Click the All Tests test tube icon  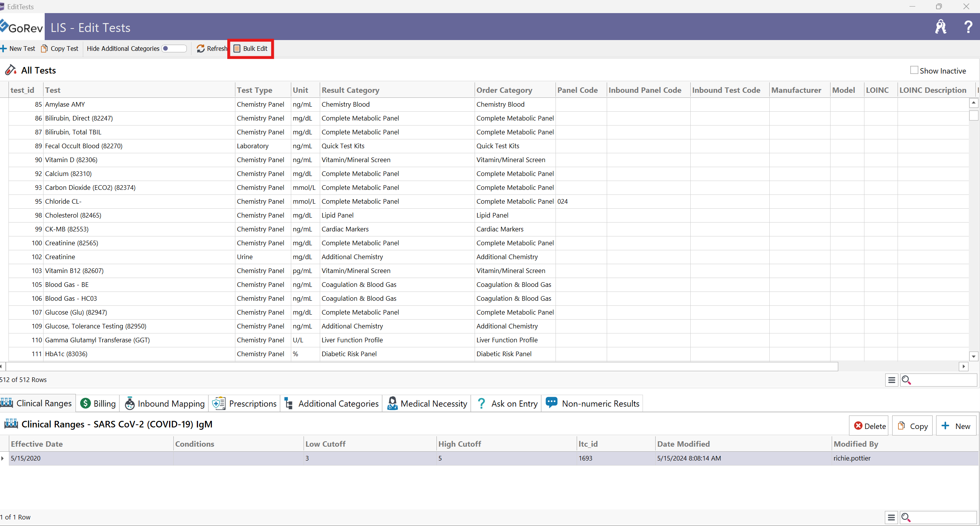10,70
